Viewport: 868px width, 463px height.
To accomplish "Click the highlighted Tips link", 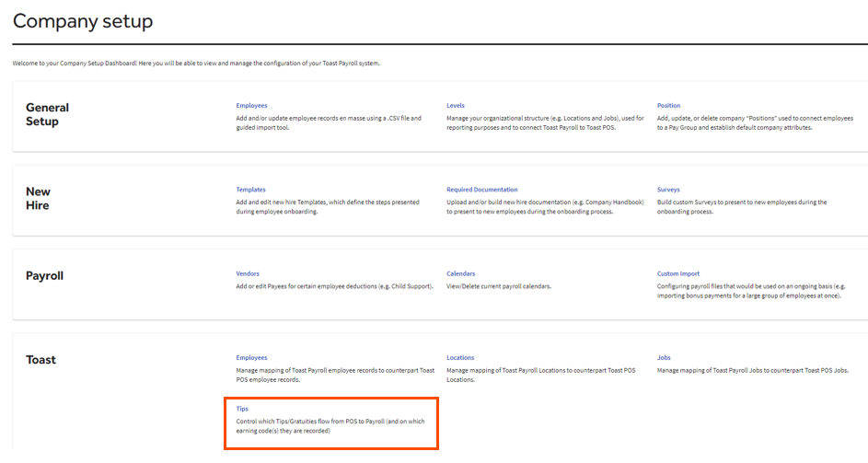I will pos(242,409).
